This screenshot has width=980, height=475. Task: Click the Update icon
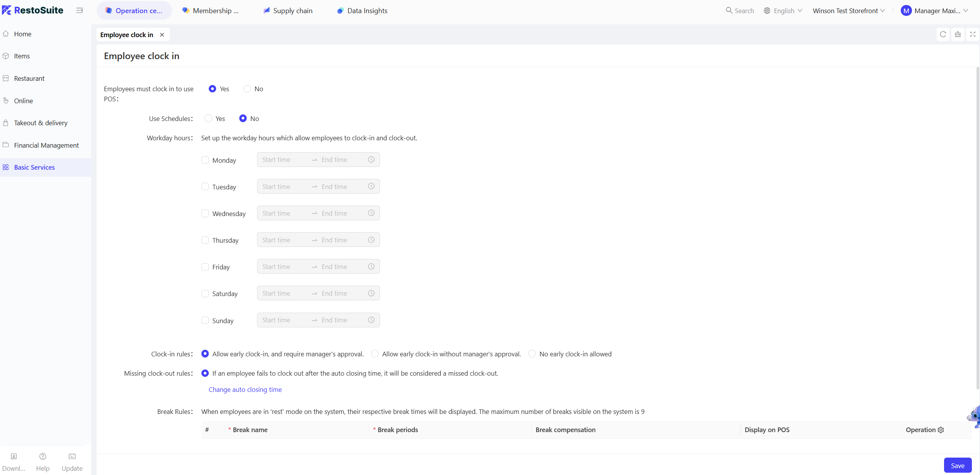pos(72,456)
